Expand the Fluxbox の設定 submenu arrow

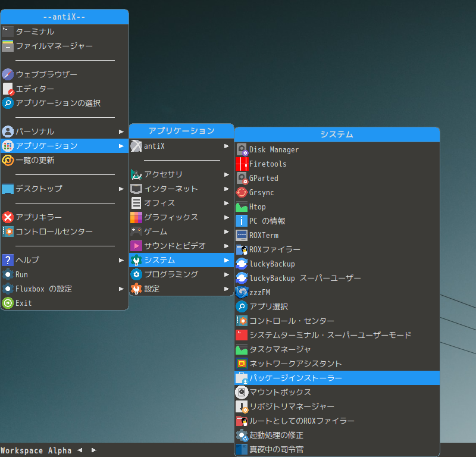pyautogui.click(x=121, y=289)
